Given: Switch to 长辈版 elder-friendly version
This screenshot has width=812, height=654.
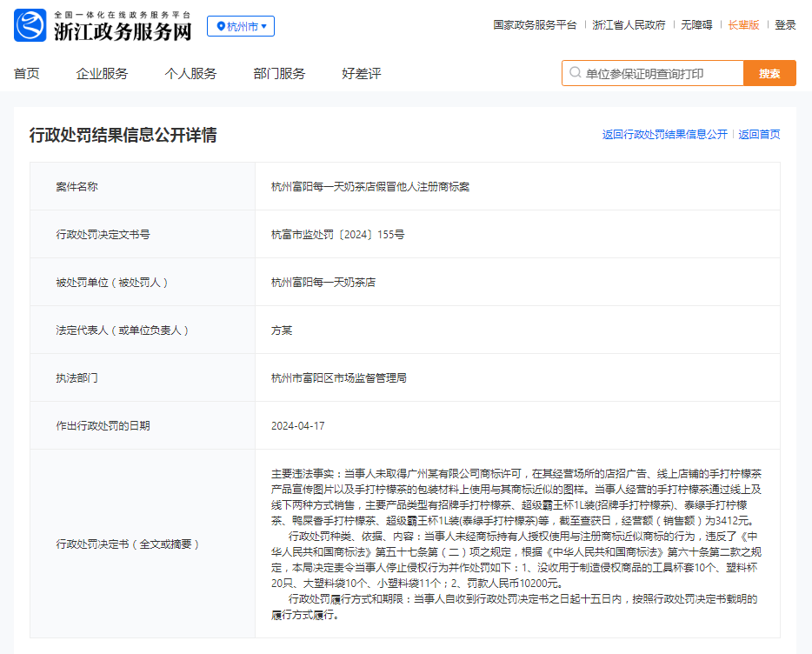Looking at the screenshot, I should click(743, 25).
